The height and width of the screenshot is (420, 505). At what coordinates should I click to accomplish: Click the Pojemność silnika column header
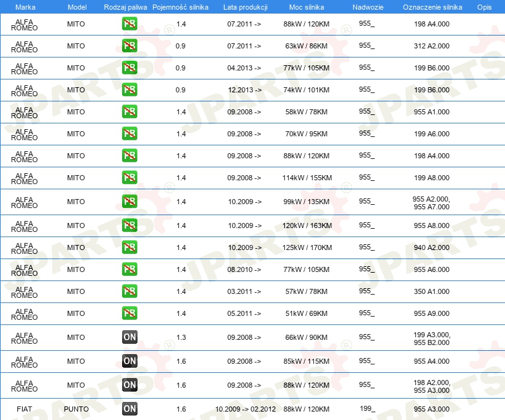(180, 7)
